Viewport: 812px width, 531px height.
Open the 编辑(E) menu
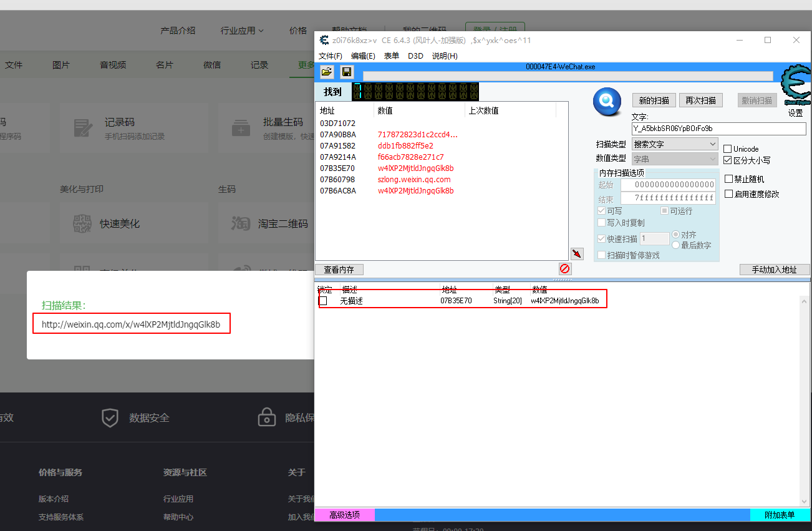coord(363,56)
